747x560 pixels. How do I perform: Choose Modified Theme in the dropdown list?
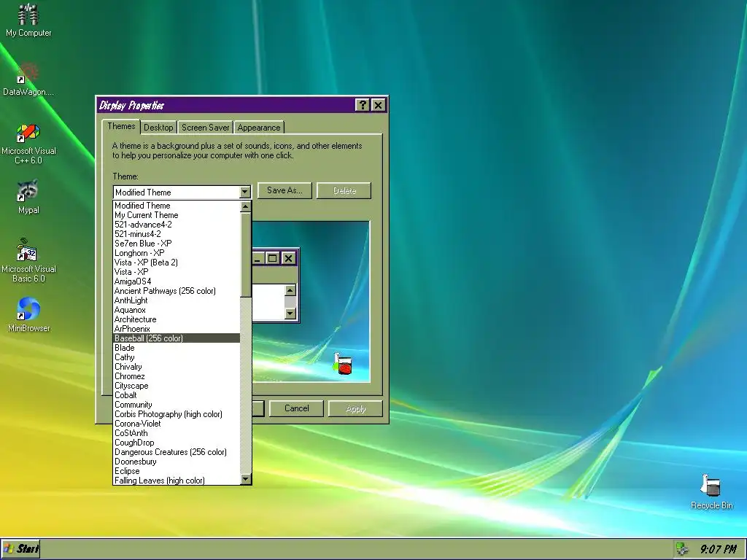point(177,205)
